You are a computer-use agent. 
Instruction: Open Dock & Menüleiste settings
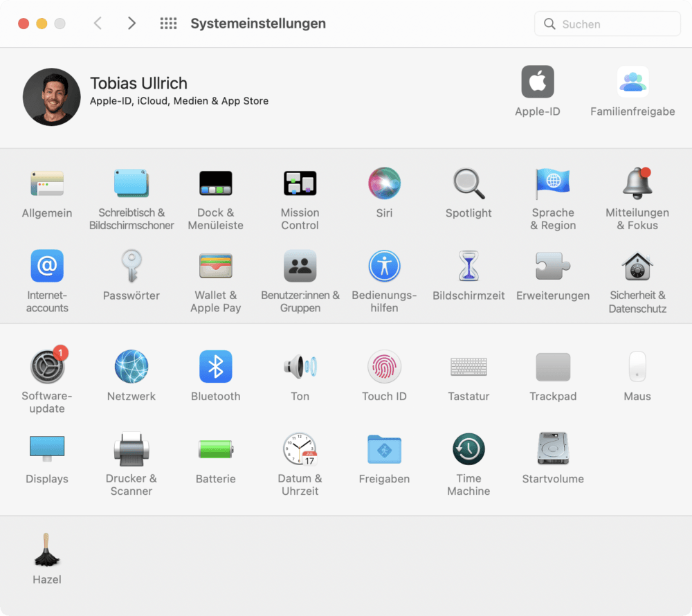point(216,183)
